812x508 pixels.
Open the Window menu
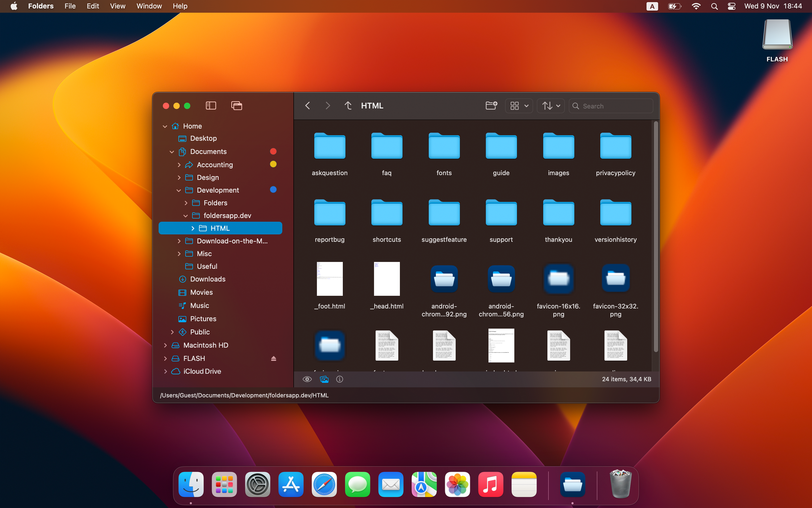[149, 6]
